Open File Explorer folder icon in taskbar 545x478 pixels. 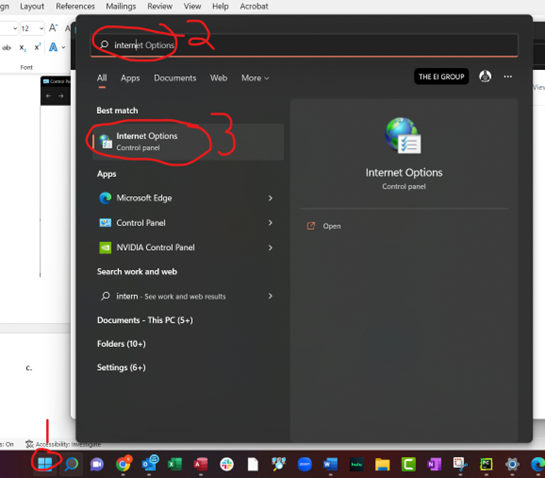tap(382, 464)
